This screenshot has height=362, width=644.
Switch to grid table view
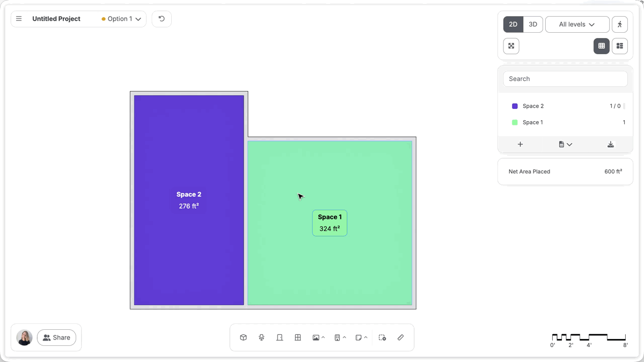tap(602, 46)
